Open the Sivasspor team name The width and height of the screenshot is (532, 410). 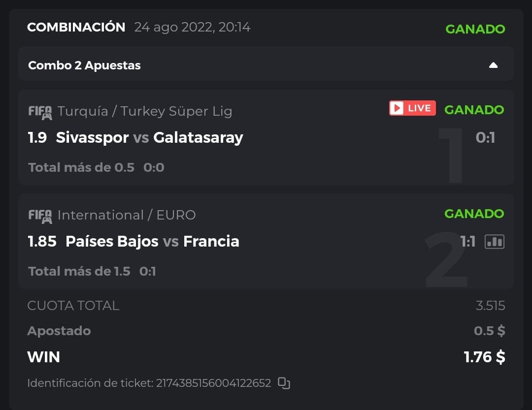[92, 138]
